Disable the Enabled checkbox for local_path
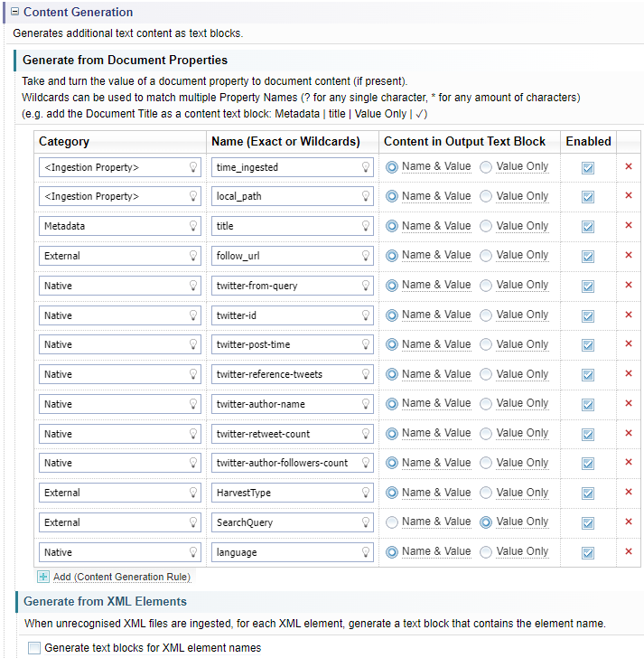 [x=588, y=196]
